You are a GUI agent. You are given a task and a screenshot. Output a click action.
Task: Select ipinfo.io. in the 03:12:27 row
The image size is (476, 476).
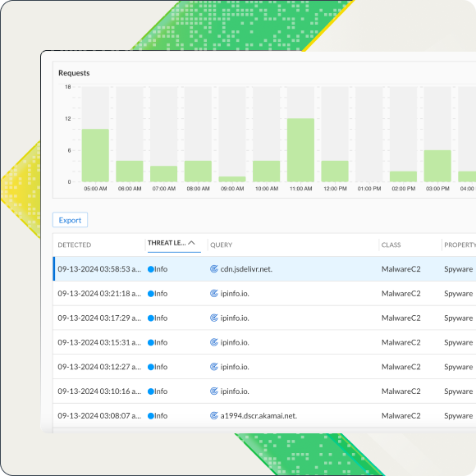pos(235,367)
